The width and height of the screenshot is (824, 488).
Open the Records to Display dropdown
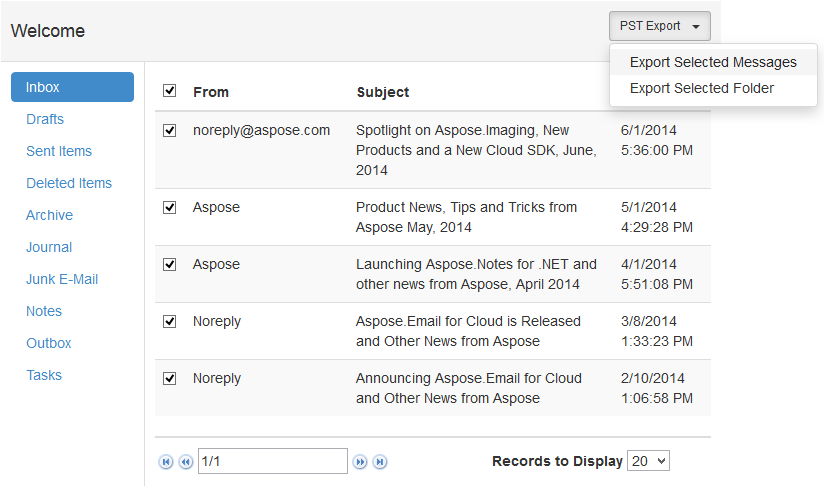(648, 461)
